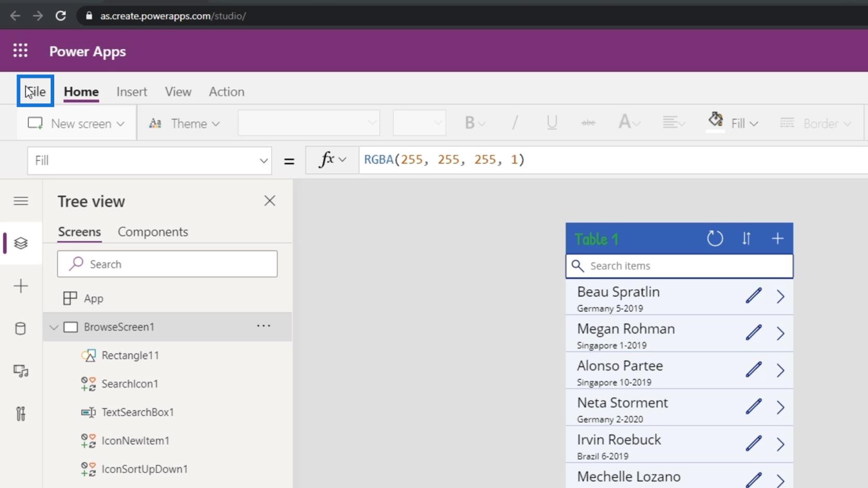The width and height of the screenshot is (868, 488).
Task: Click the edit pencil for Neta Storment
Action: point(754,406)
